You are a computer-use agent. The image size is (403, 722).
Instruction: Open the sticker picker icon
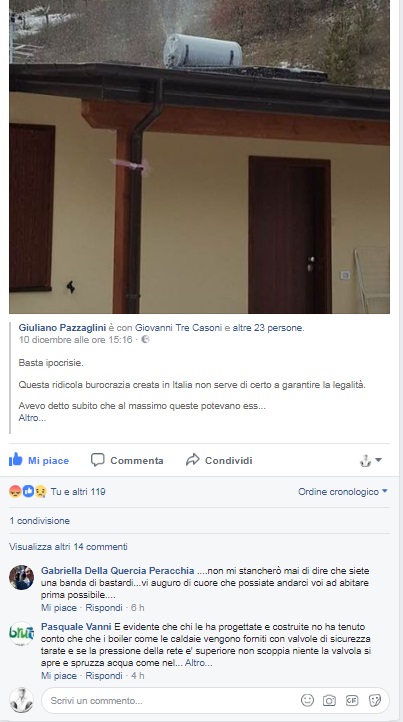click(x=375, y=700)
